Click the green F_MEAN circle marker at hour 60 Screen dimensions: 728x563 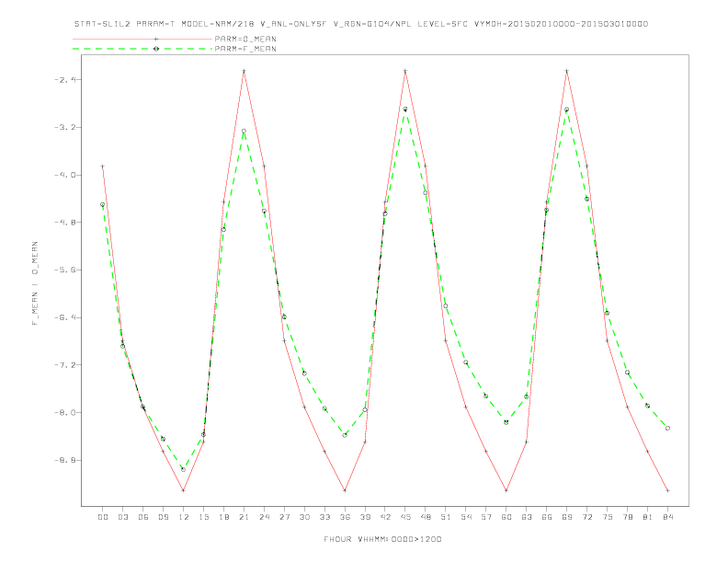506,422
